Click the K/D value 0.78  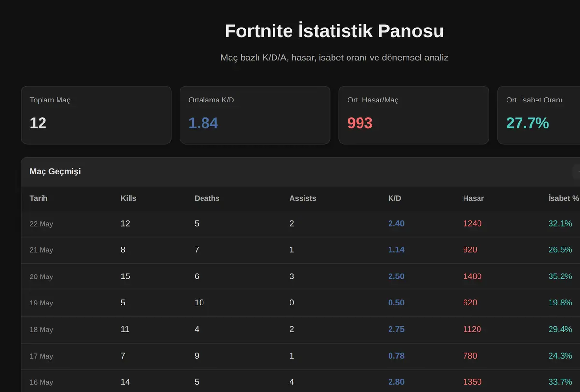[x=396, y=356]
